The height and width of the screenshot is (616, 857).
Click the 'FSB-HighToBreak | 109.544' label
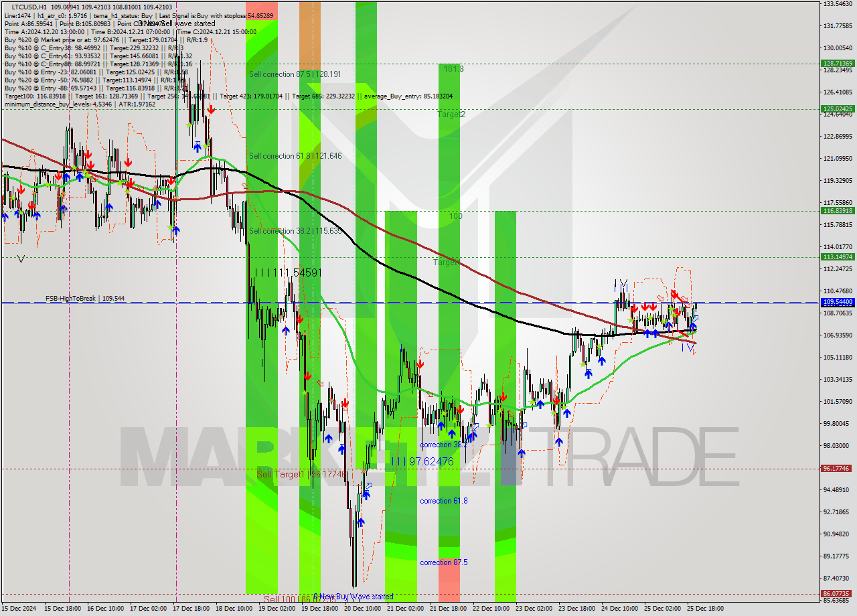pos(85,299)
